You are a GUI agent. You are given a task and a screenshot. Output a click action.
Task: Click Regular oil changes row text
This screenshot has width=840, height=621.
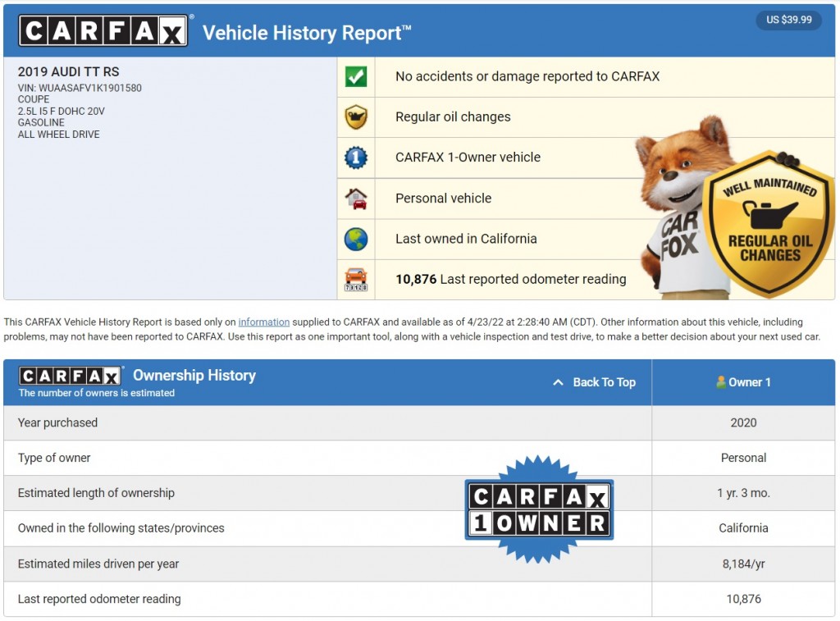453,116
